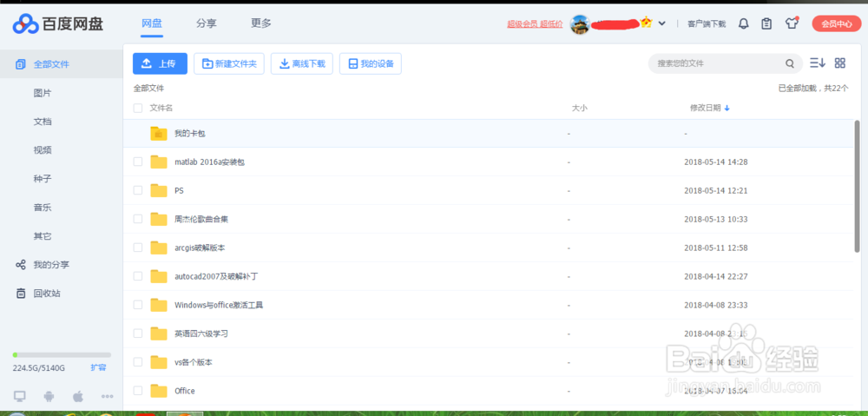Open the Office folder icon
Screen dimensions: 868x416
pos(159,391)
